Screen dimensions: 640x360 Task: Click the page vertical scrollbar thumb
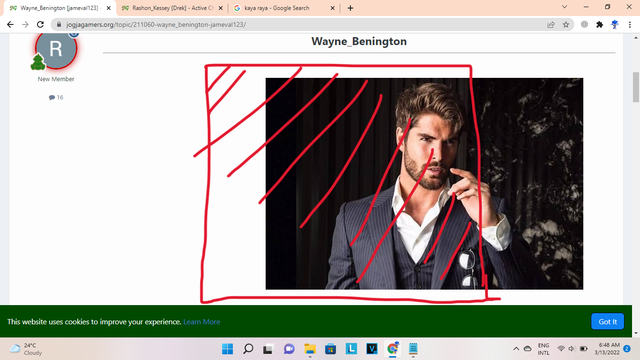coord(636,87)
